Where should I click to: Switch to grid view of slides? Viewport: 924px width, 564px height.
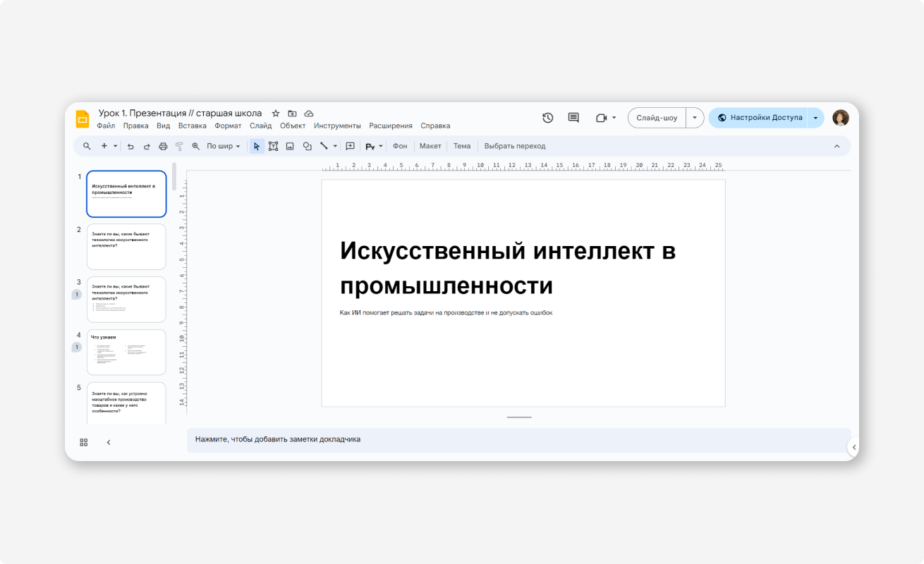[x=84, y=442]
